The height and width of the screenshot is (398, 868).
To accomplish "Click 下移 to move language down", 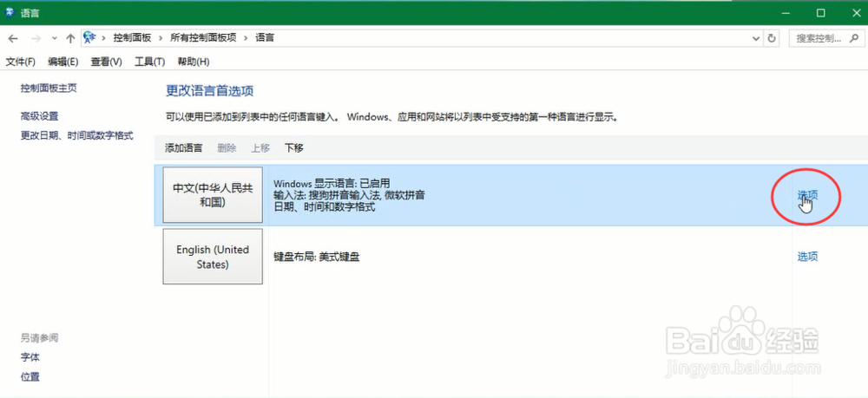I will [294, 147].
